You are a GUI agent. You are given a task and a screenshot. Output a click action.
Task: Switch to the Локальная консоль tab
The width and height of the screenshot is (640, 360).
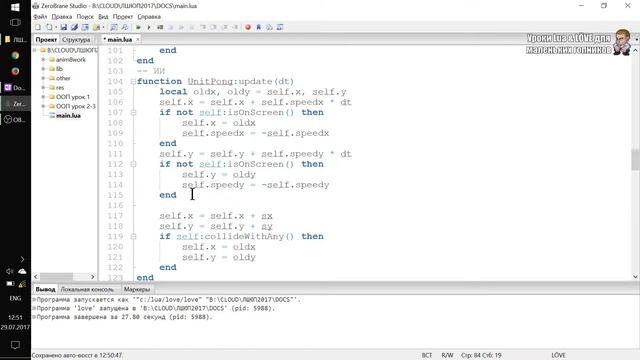tap(87, 289)
